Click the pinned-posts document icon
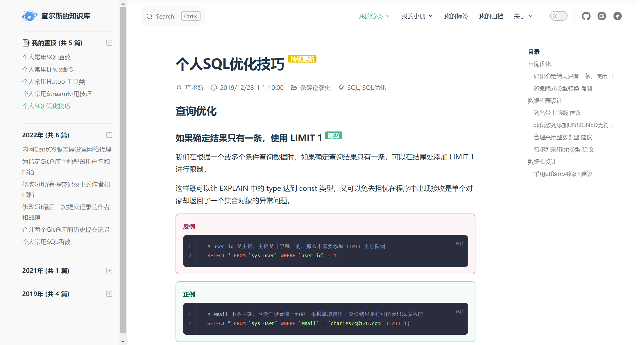The height and width of the screenshot is (345, 644). [26, 43]
